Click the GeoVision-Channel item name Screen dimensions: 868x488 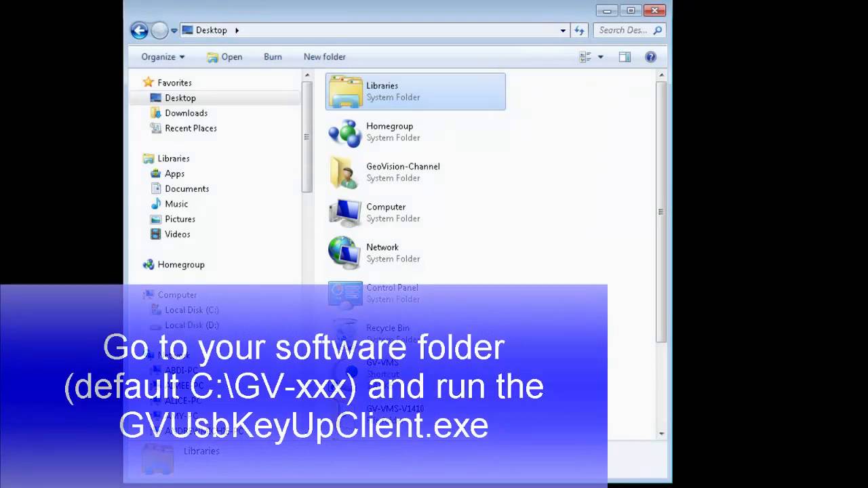click(403, 167)
